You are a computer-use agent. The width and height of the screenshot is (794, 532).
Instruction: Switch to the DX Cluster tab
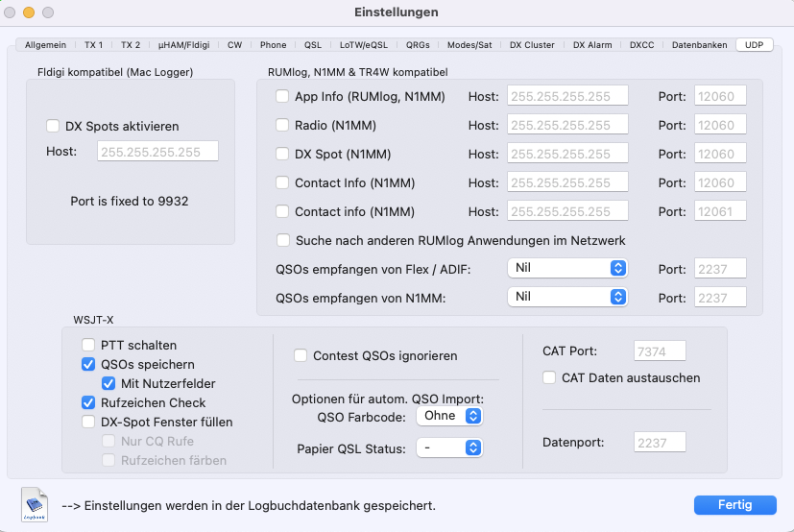pyautogui.click(x=532, y=45)
